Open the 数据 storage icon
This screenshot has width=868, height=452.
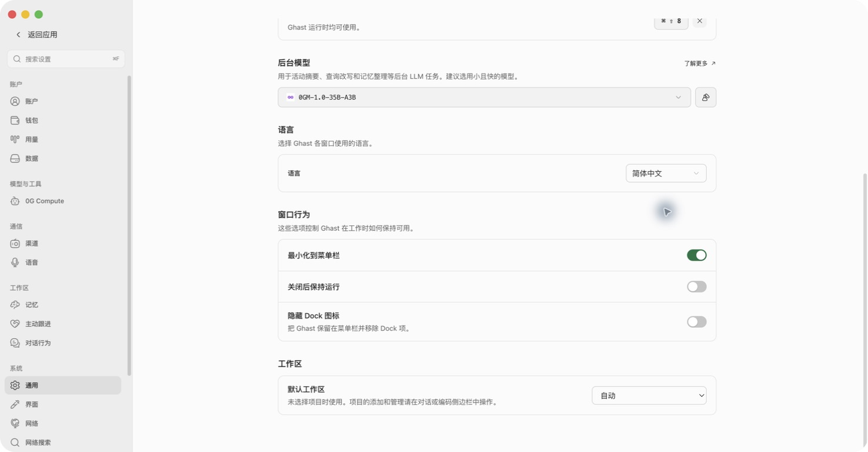pos(15,158)
